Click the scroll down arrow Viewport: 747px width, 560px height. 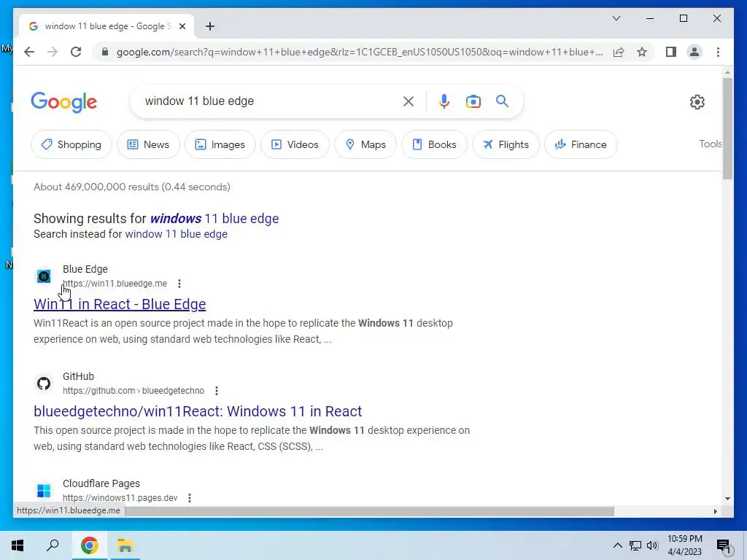tap(727, 499)
